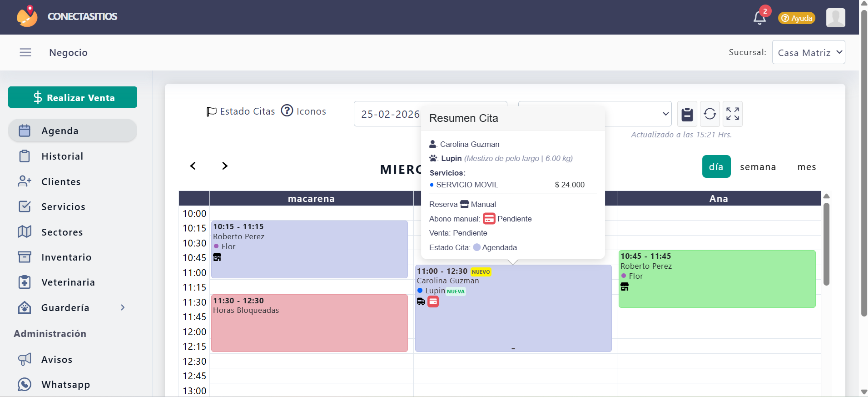Expand the calendar to fullscreen
Screen dimensions: 868x397
tap(733, 114)
